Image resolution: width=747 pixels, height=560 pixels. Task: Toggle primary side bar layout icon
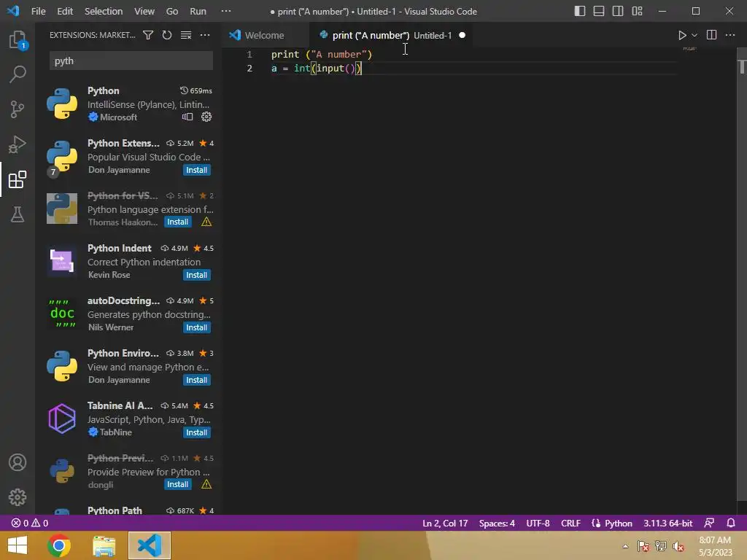pyautogui.click(x=580, y=11)
